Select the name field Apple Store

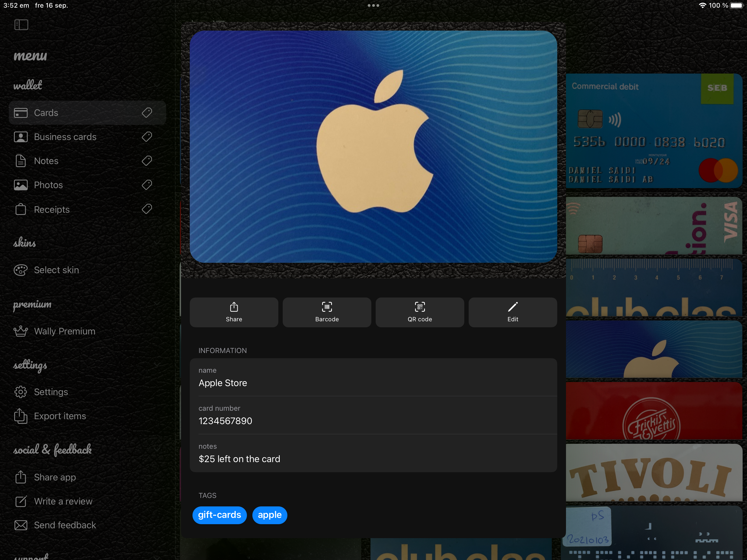(373, 377)
